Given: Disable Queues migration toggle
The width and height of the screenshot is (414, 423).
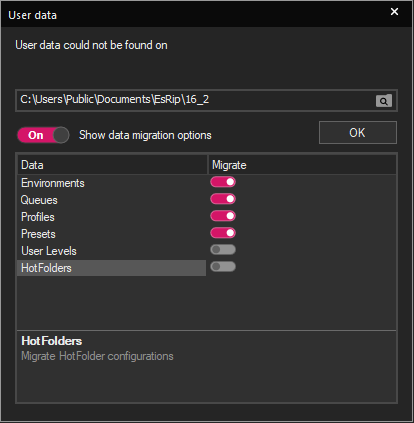Looking at the screenshot, I should 223,199.
